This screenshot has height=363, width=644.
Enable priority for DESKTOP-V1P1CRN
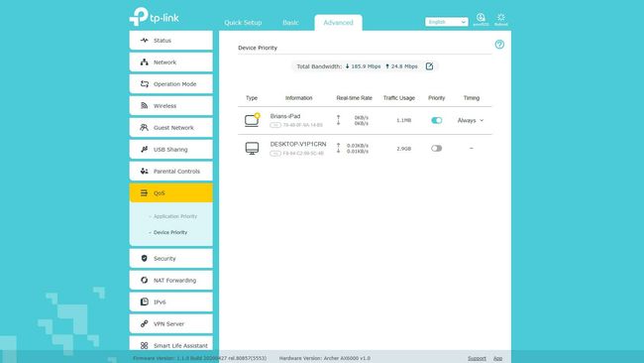437,148
